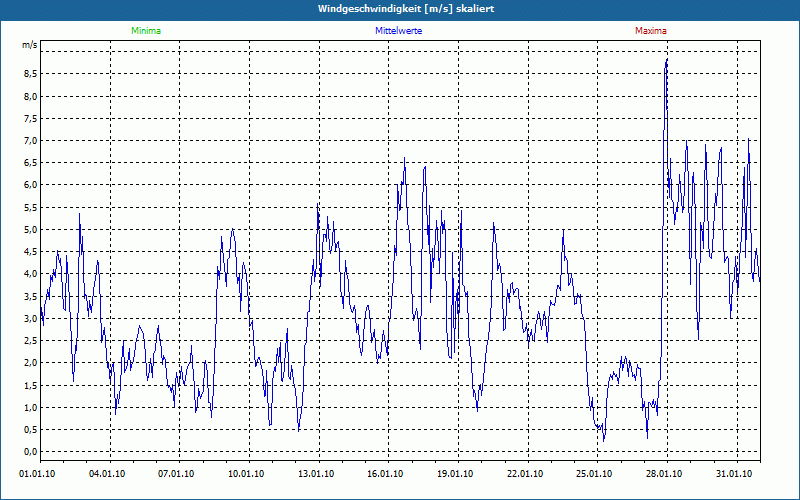Click the 19.01.10 date label

pos(455,474)
